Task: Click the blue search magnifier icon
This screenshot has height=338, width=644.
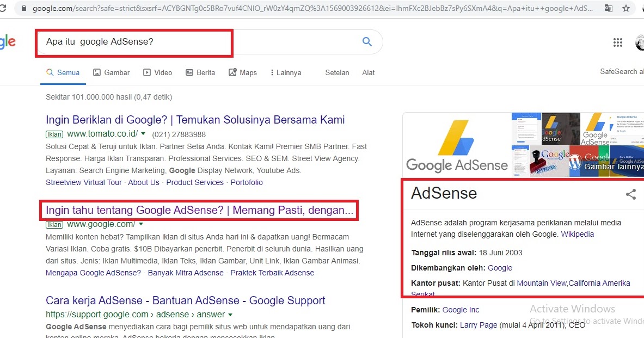Action: click(x=367, y=41)
